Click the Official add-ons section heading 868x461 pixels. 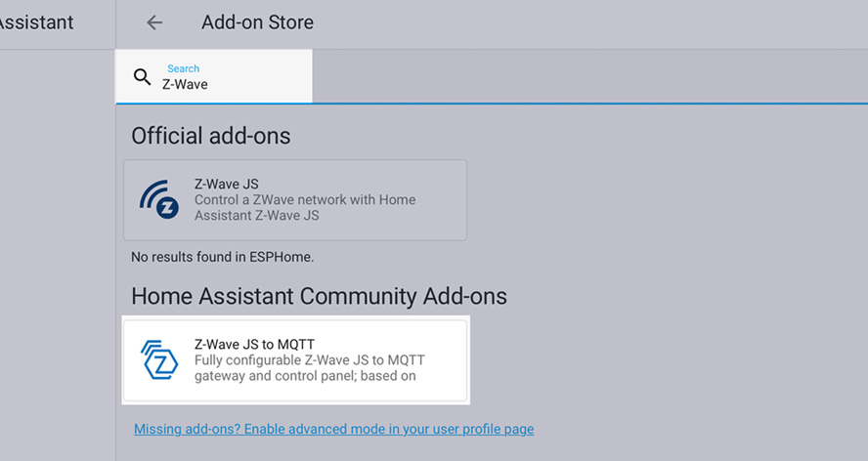pos(211,136)
